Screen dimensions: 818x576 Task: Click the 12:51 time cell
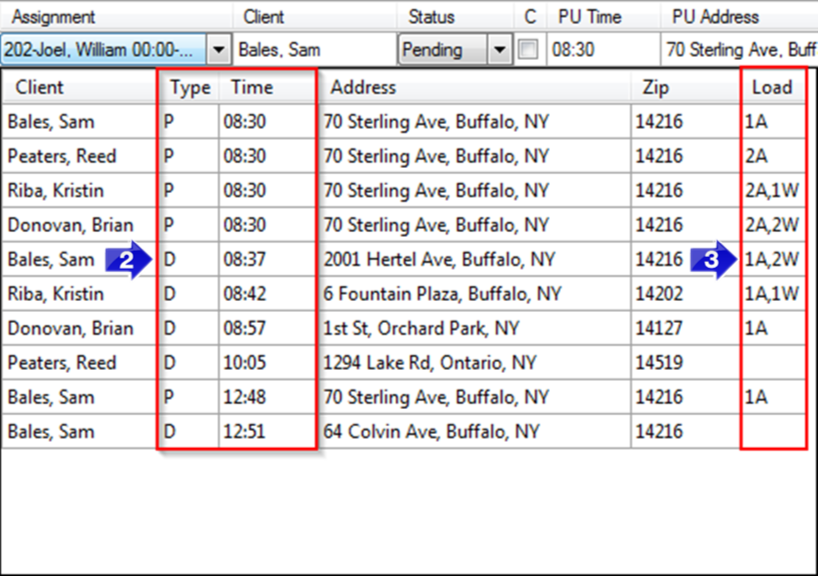pos(245,431)
